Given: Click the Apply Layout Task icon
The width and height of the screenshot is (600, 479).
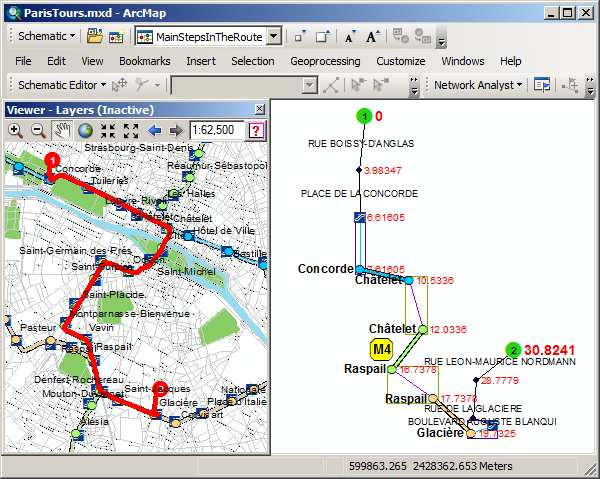Looking at the screenshot, I should (x=142, y=85).
